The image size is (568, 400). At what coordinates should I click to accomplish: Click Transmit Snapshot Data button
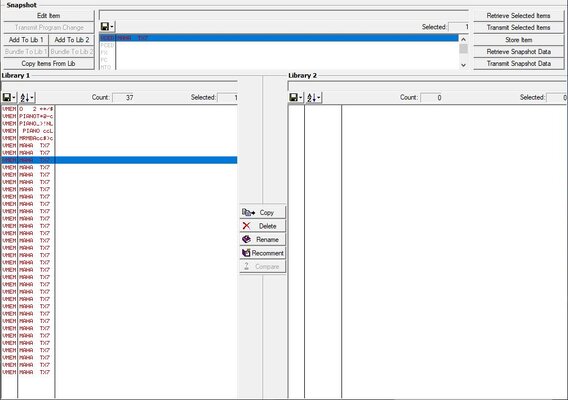pyautogui.click(x=518, y=63)
